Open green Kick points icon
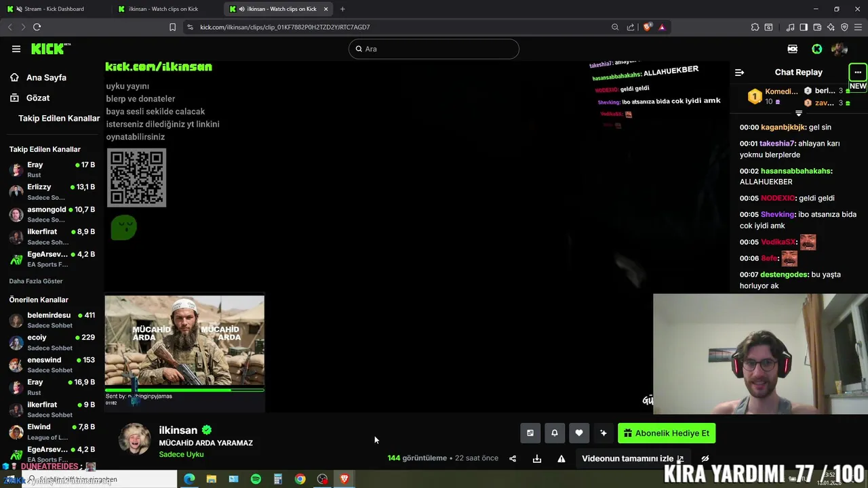This screenshot has width=868, height=488. (816, 49)
